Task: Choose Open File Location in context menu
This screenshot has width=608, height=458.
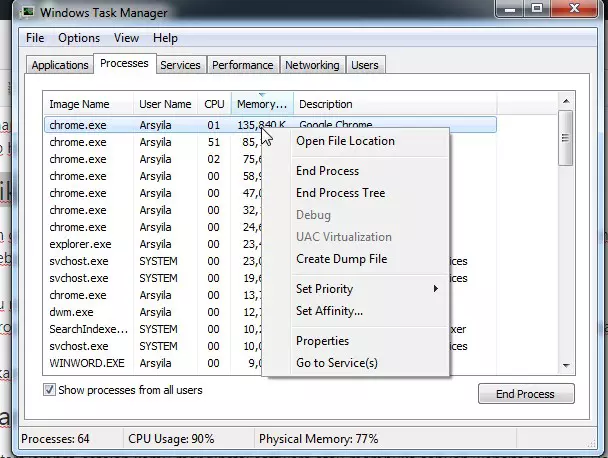Action: [x=355, y=141]
